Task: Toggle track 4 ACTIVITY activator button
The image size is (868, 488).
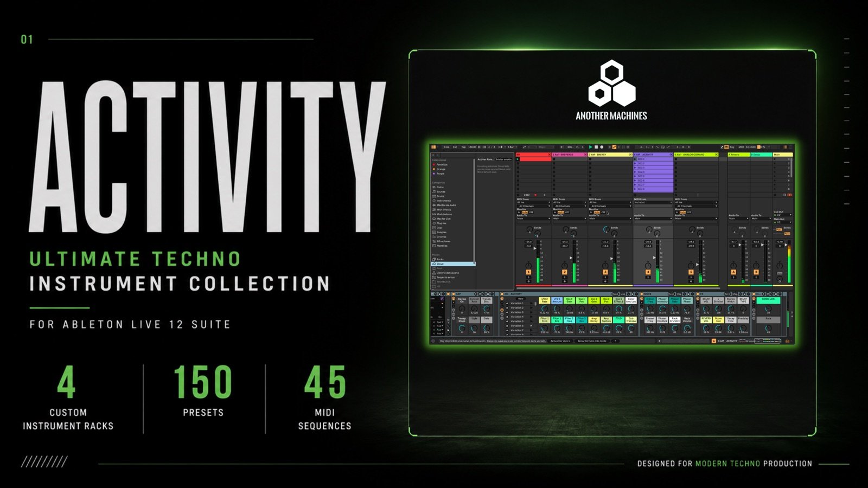Action: tap(648, 272)
